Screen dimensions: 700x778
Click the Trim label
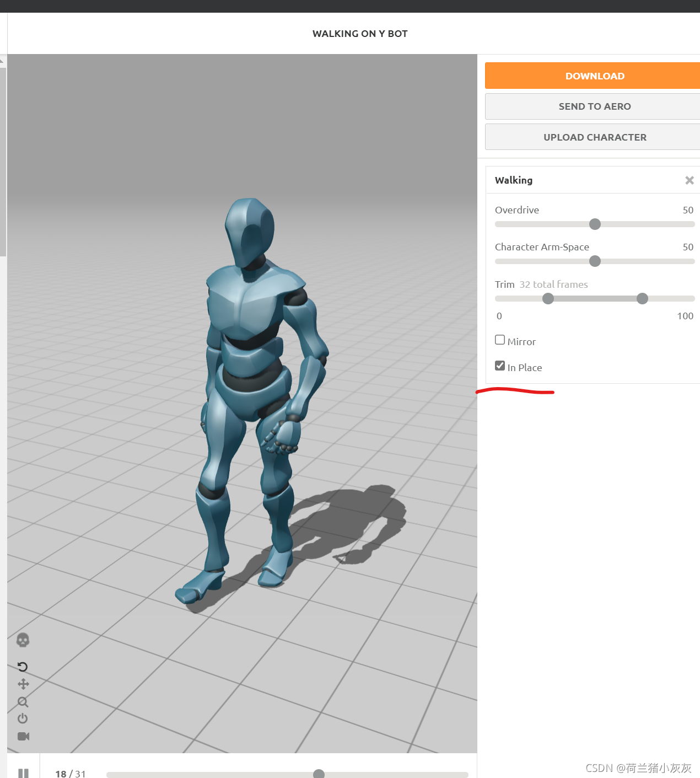pos(504,285)
